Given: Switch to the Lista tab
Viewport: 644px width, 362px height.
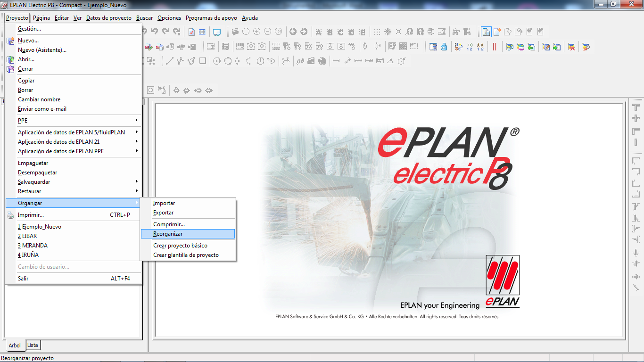Looking at the screenshot, I should point(33,345).
